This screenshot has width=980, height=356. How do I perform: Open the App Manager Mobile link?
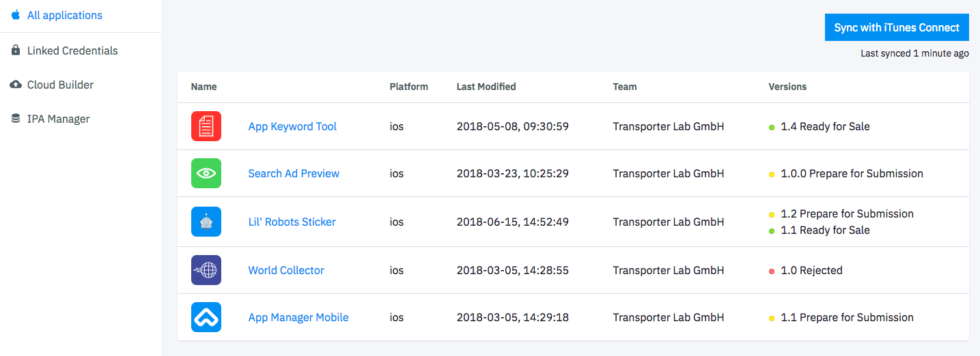[x=298, y=317]
